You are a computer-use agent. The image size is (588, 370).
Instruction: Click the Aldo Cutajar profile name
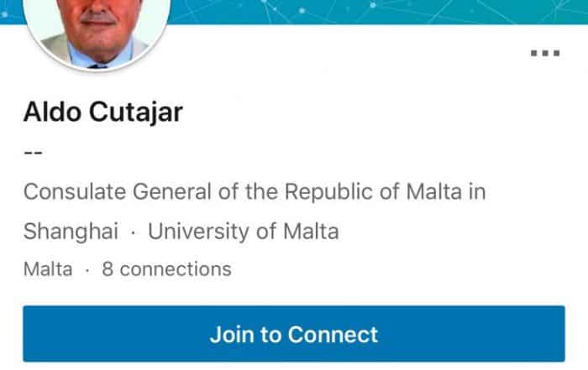(x=102, y=112)
